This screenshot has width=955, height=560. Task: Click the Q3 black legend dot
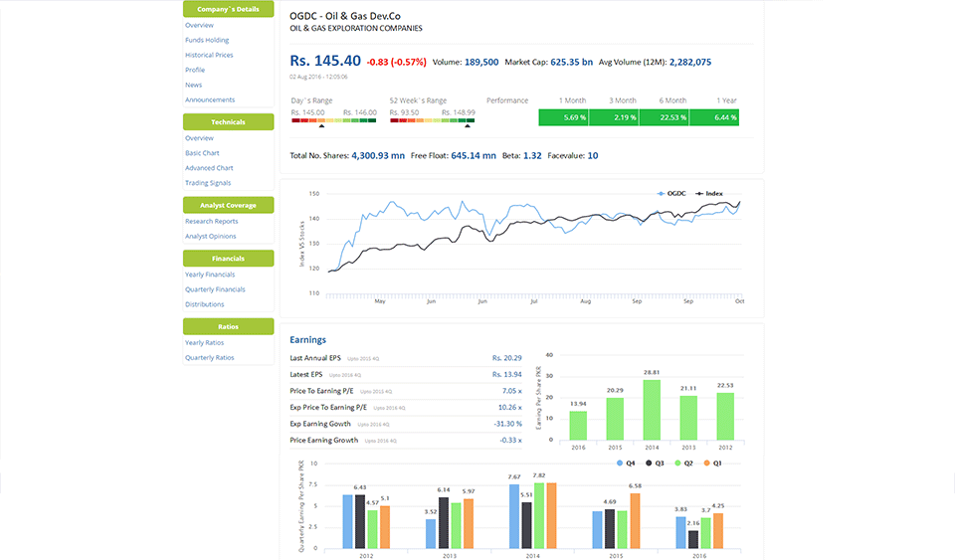click(648, 463)
